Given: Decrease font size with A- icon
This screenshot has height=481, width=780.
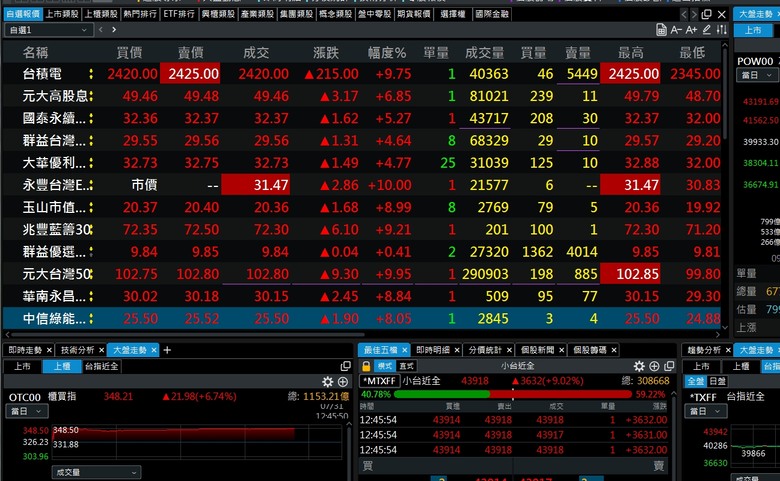Looking at the screenshot, I should coord(676,30).
